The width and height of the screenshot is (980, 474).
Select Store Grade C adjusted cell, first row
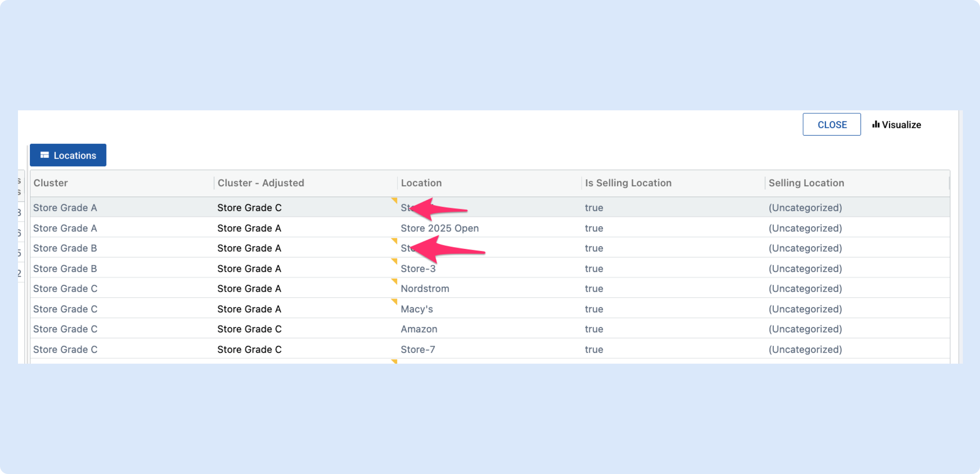(249, 208)
